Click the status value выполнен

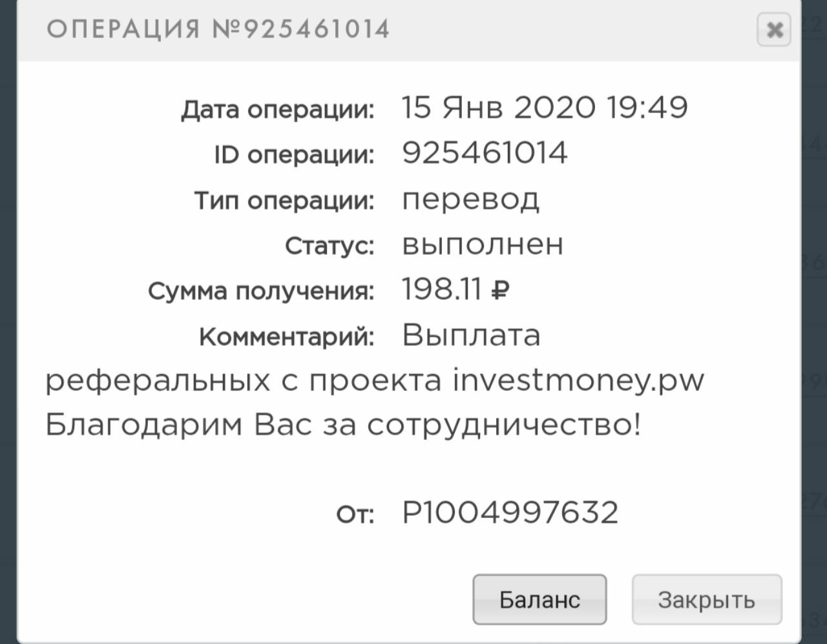483,245
